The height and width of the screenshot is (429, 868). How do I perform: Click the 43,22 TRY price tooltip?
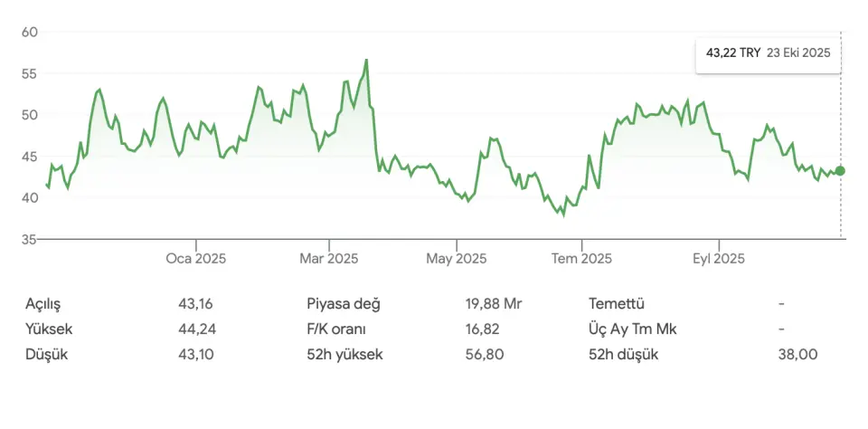[x=733, y=52]
